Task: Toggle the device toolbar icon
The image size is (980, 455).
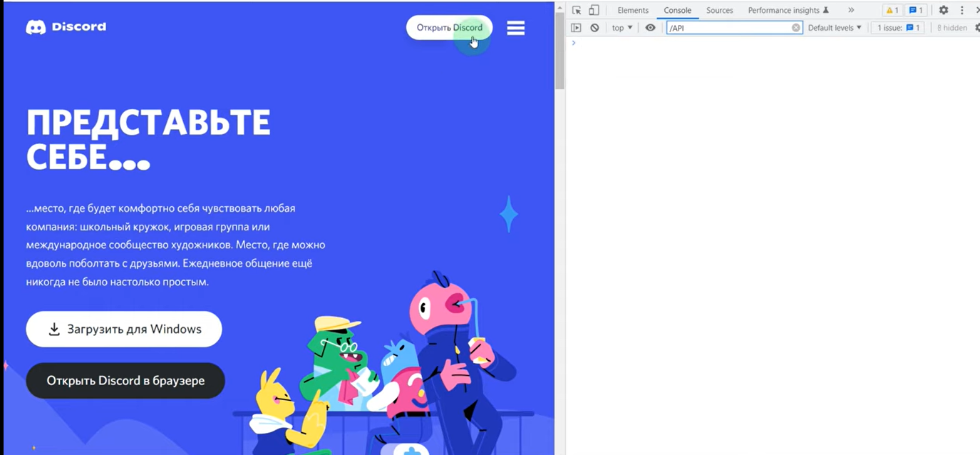Action: pos(594,10)
